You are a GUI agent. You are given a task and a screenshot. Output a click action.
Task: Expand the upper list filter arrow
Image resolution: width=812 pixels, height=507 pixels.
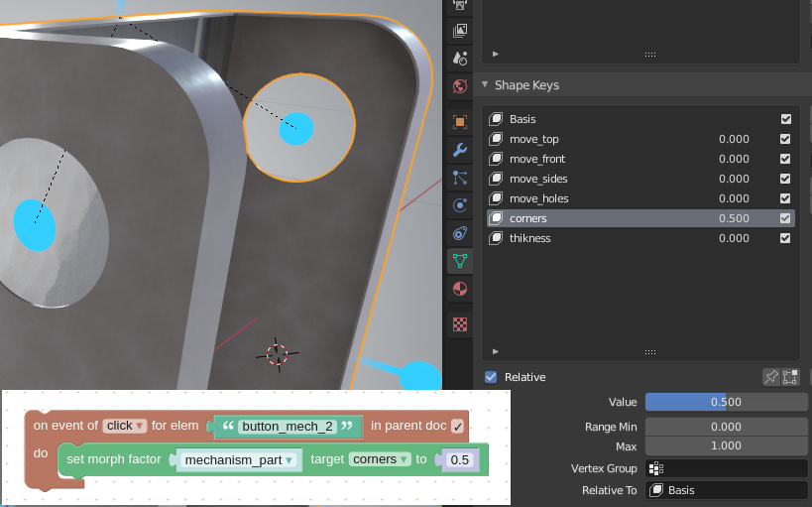point(496,54)
